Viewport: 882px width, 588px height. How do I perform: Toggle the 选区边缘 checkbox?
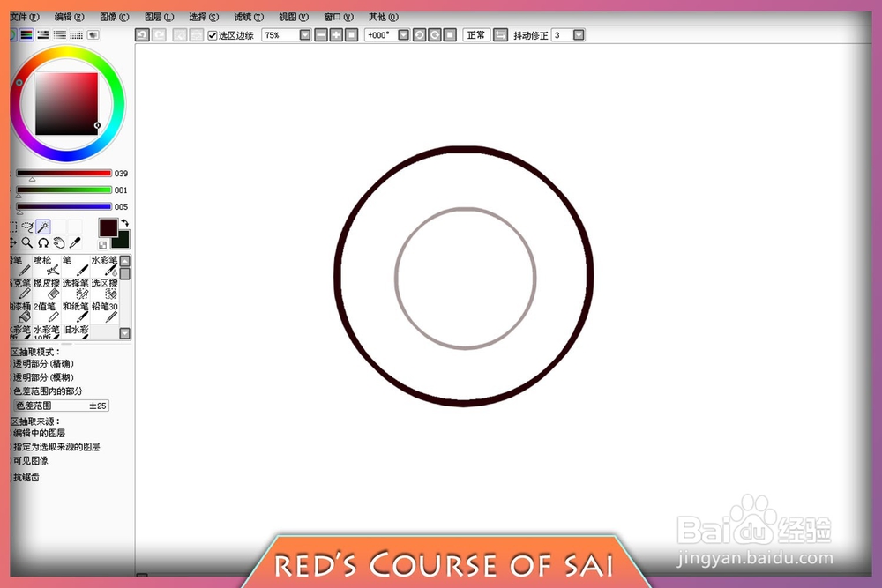coord(212,35)
